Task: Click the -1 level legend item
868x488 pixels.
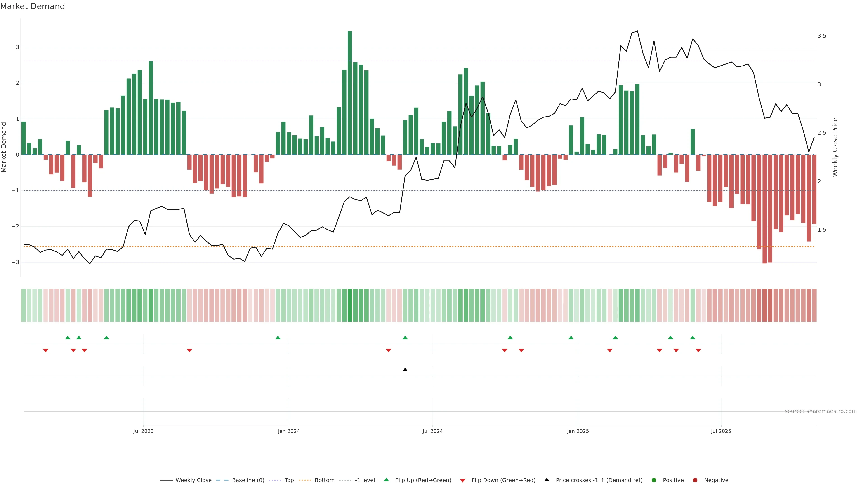Action: click(x=365, y=480)
